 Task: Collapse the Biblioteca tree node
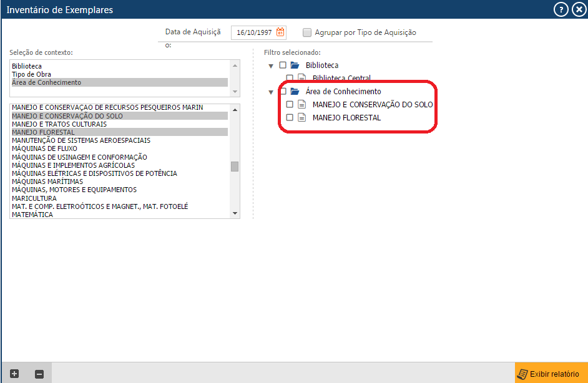(x=271, y=65)
